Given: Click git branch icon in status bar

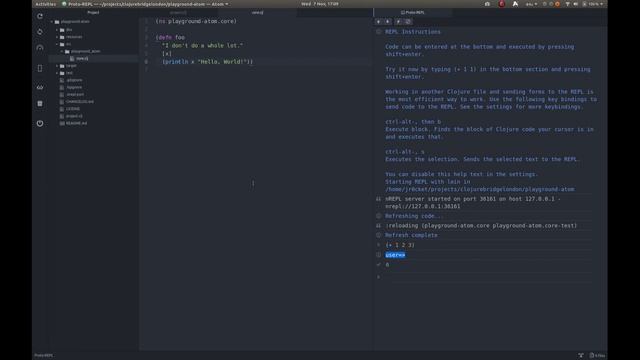Looking at the screenshot, I should point(581,356).
